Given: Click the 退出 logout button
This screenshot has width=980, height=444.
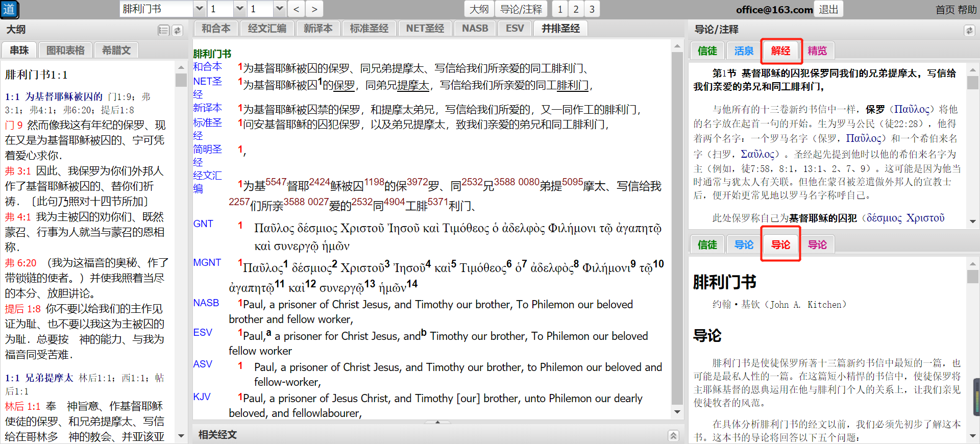Looking at the screenshot, I should pos(828,9).
